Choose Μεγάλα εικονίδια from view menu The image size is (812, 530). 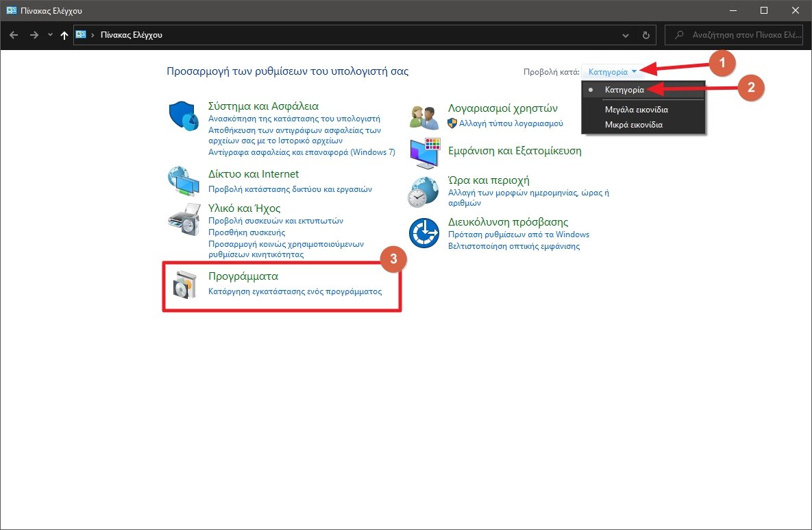click(x=636, y=110)
